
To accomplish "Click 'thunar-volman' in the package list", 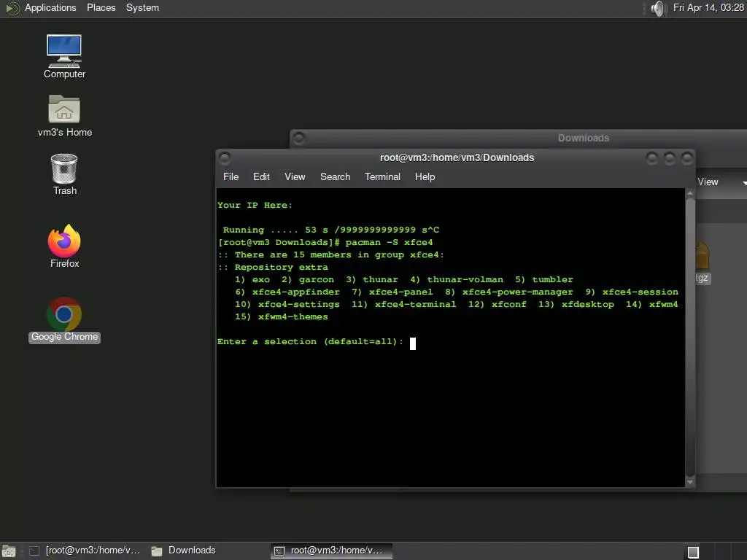I will point(465,279).
